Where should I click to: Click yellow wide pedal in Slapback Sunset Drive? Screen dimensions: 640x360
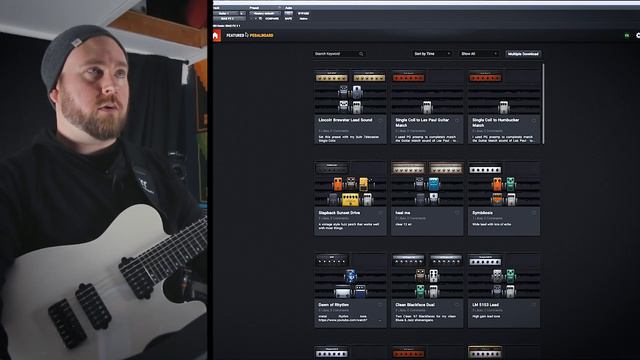coord(350,199)
